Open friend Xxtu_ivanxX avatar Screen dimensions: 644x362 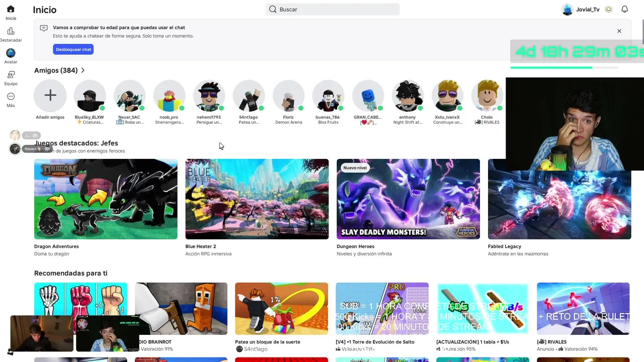(x=447, y=96)
